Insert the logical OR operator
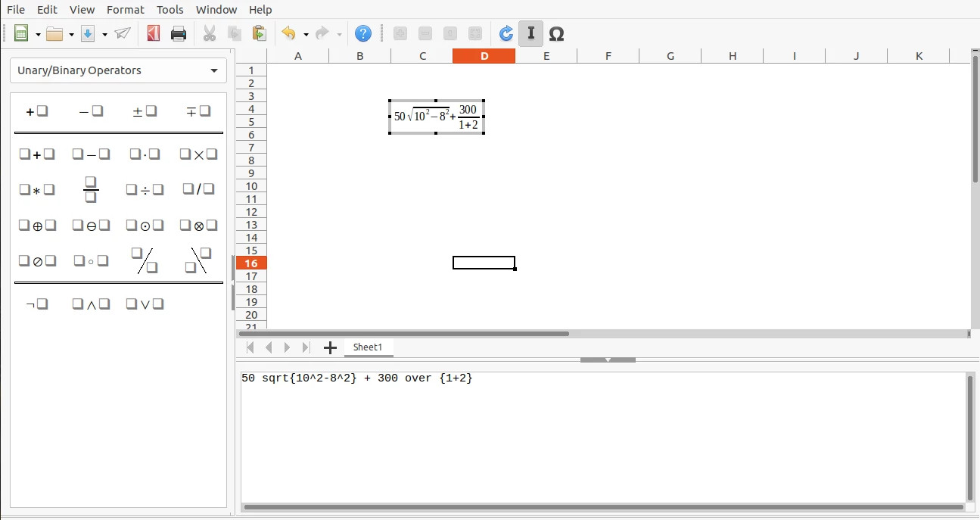The image size is (980, 520). point(145,304)
